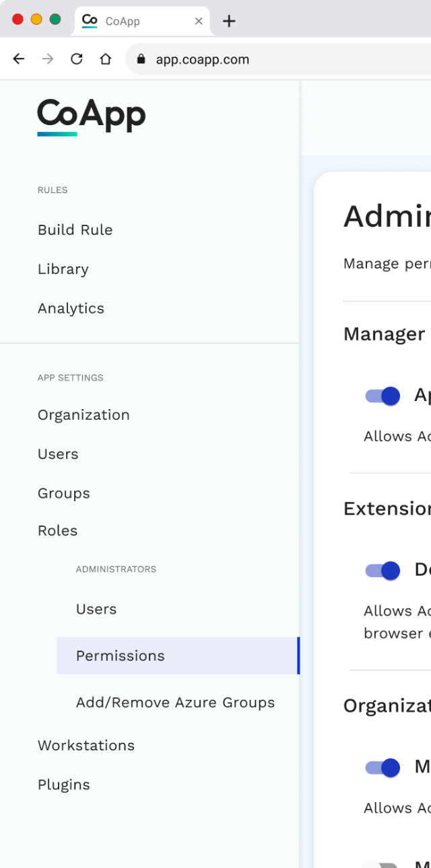Collapse the Roles section
The image size is (431, 868).
tap(58, 531)
